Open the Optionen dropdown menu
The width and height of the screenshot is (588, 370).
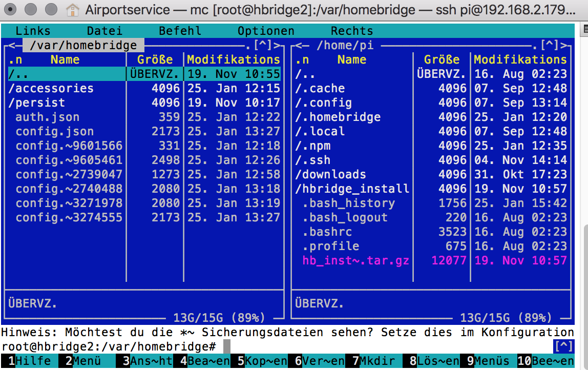click(266, 31)
